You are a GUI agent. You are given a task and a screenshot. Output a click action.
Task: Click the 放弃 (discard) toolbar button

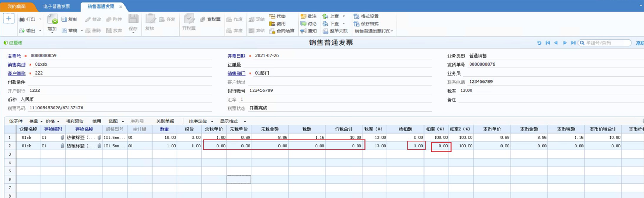tap(114, 31)
